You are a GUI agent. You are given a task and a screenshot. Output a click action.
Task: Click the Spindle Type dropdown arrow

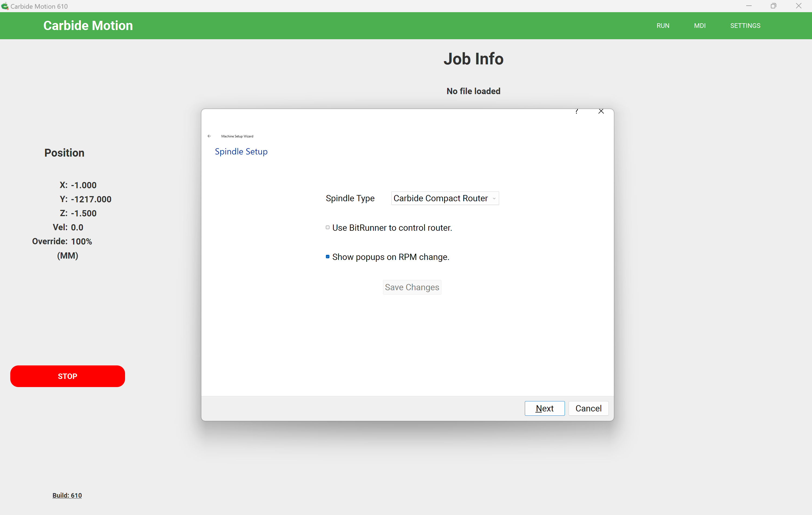494,199
